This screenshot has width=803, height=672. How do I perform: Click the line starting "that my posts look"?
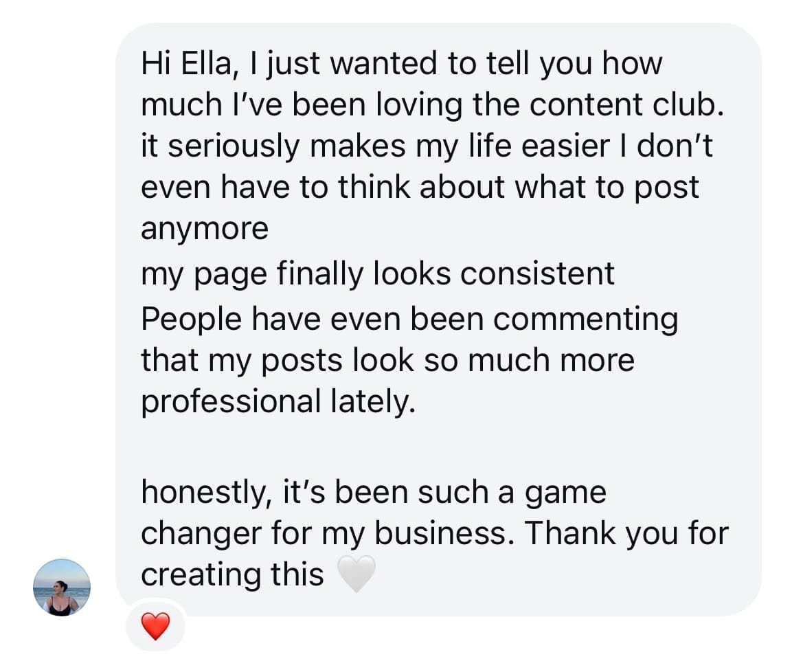pos(387,360)
